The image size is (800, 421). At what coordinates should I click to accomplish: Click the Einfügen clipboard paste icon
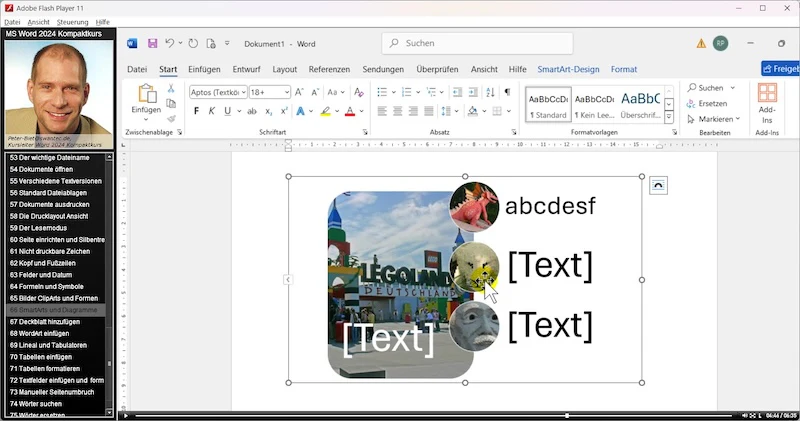tap(146, 95)
